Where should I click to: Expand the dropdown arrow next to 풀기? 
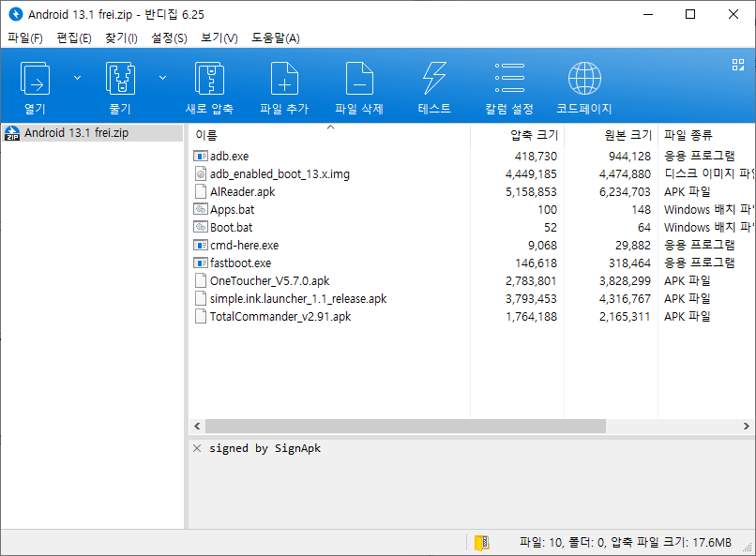pyautogui.click(x=162, y=78)
